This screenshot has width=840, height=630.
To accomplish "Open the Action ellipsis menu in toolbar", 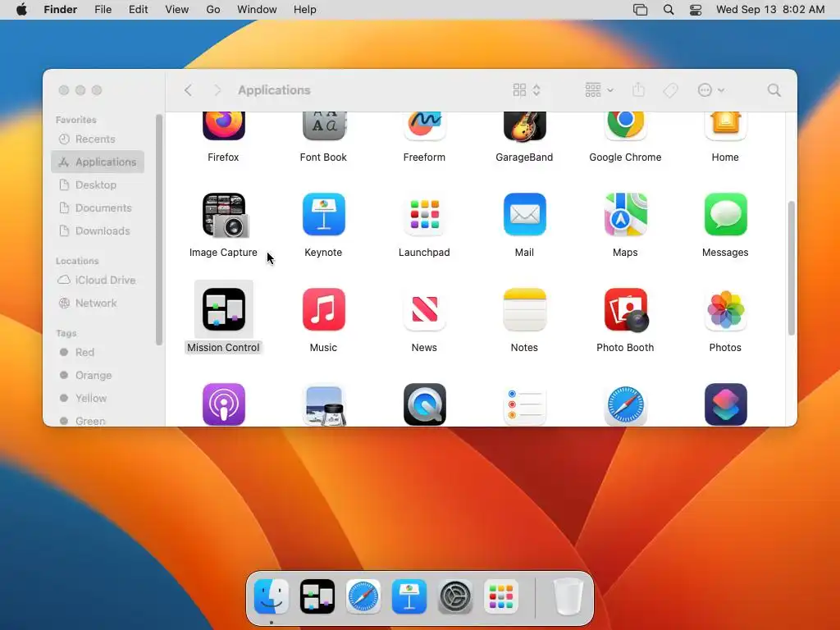I will (711, 90).
